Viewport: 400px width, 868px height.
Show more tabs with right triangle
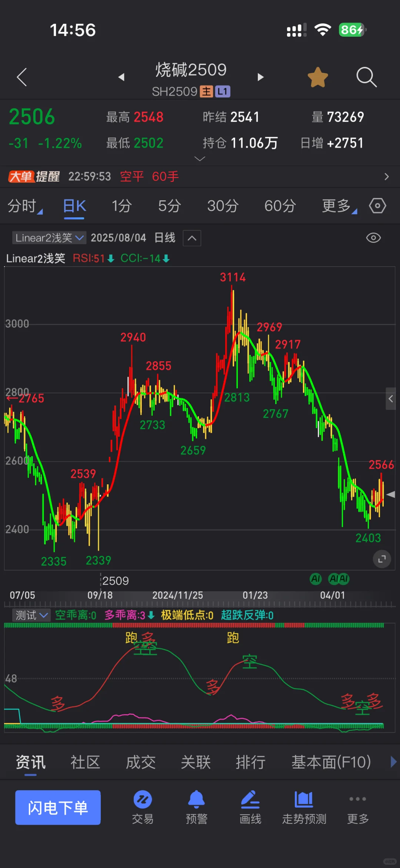point(393,762)
